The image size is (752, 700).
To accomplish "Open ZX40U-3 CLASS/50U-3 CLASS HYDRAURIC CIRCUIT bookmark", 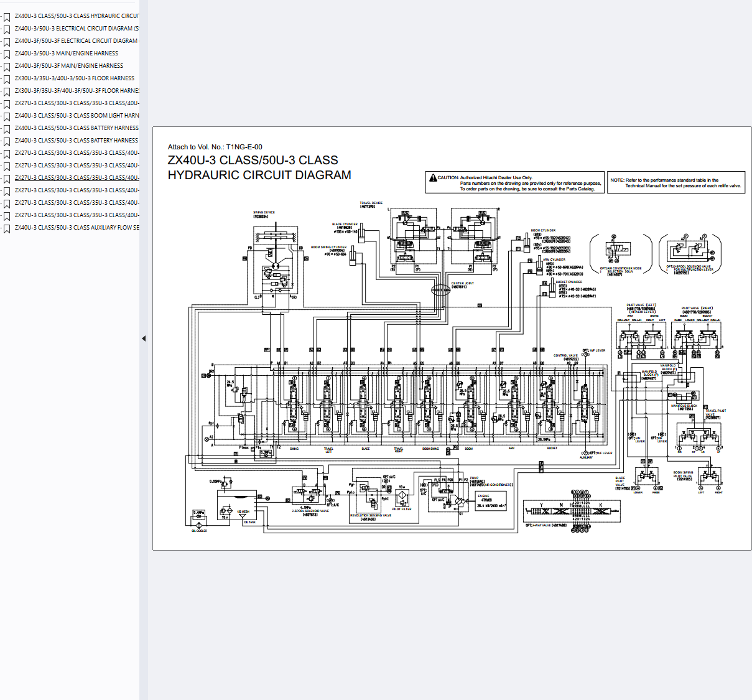I will point(77,16).
